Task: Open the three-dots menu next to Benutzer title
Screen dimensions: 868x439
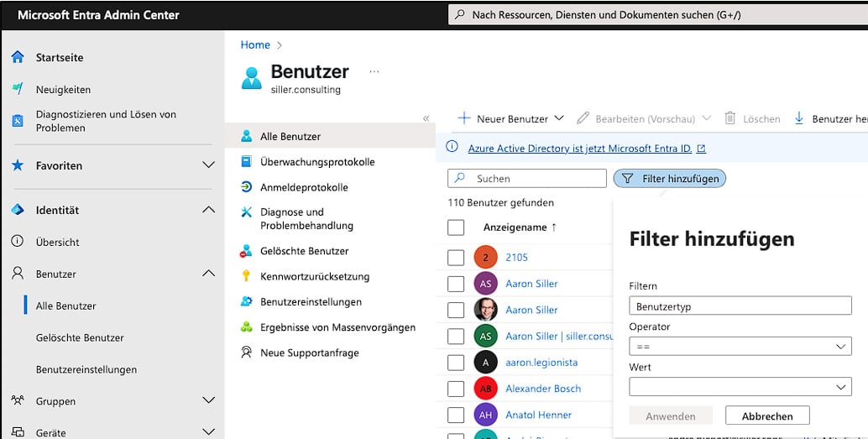Action: [374, 71]
